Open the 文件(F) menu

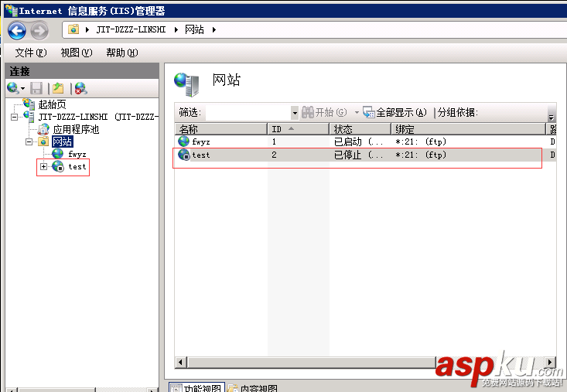coord(31,53)
